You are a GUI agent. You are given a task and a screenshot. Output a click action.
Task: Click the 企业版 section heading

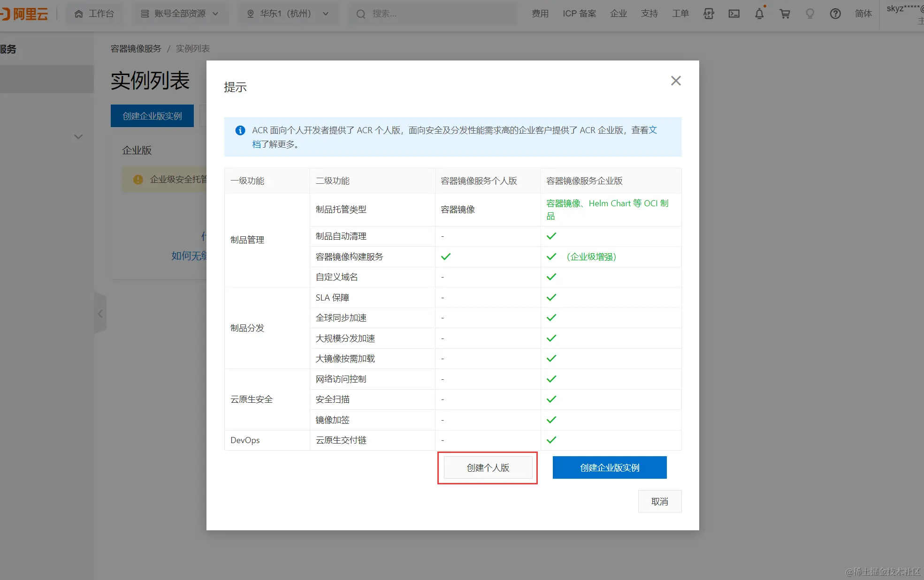click(137, 151)
